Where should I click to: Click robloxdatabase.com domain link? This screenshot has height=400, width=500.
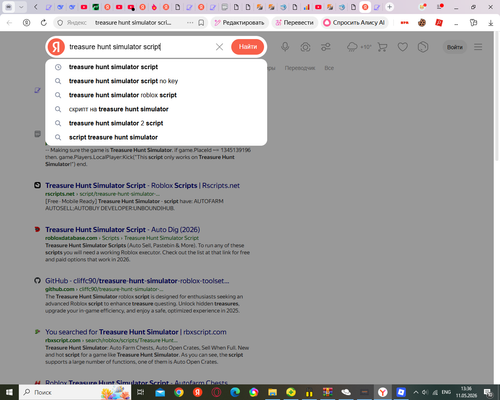coord(71,238)
